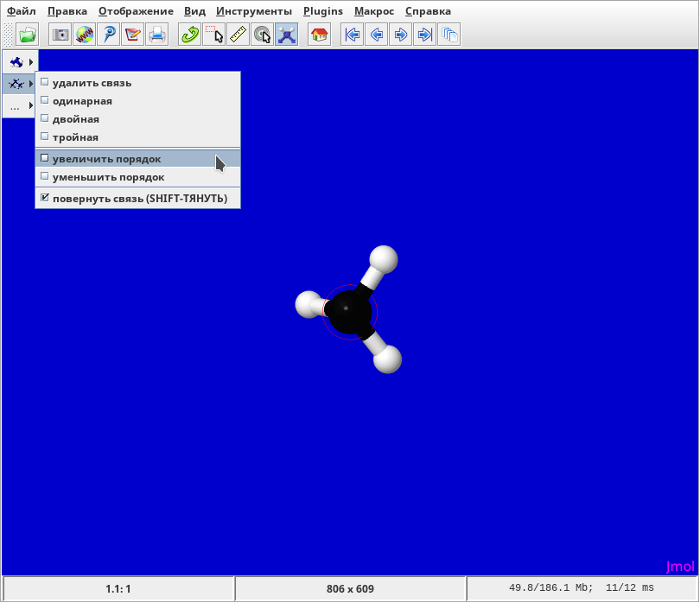Activate the ruler measurement tool
This screenshot has height=603, width=700.
[x=238, y=35]
